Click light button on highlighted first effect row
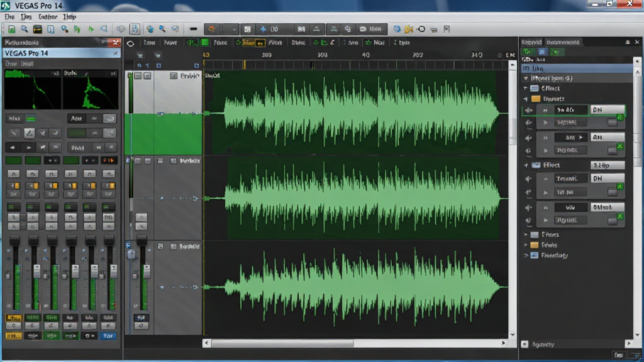Screen dimensions: 644x362 coord(608,109)
